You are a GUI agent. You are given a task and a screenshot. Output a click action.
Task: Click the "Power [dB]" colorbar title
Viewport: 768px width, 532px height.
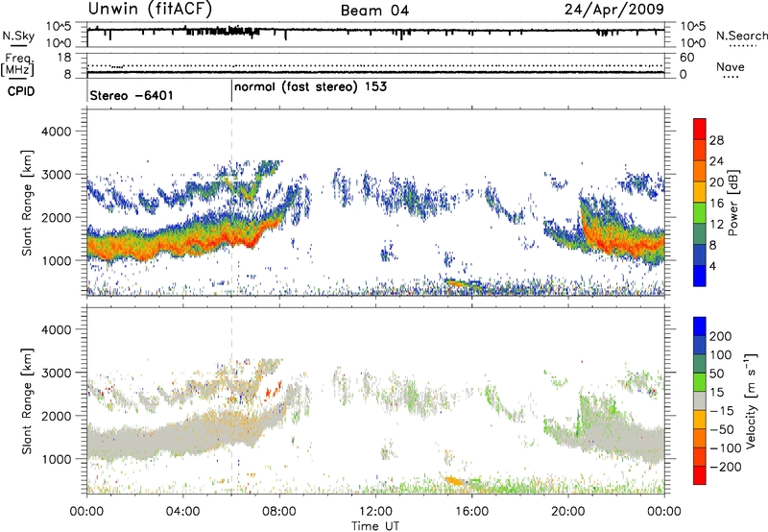click(x=733, y=203)
